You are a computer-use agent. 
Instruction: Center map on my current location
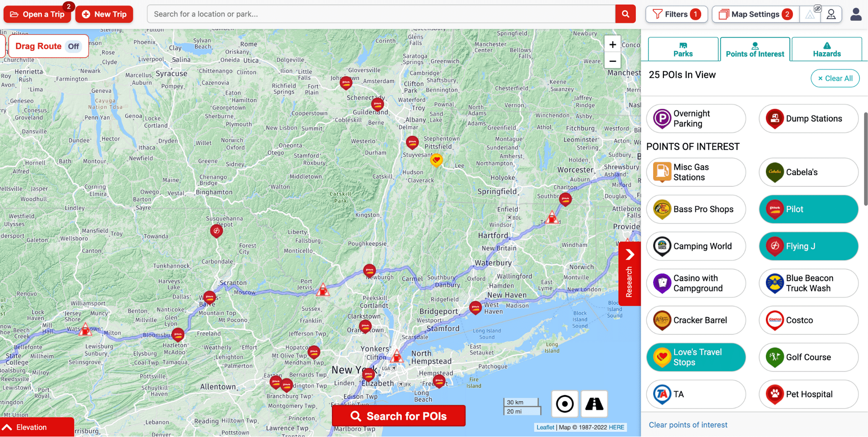[565, 404]
